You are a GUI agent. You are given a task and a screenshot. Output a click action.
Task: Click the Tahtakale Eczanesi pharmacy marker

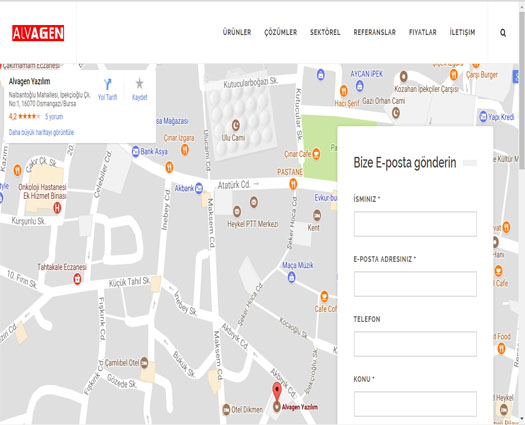pyautogui.click(x=77, y=279)
